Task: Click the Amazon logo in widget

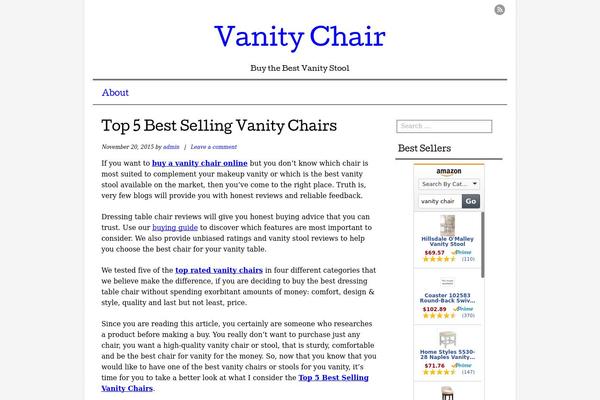Action: click(448, 171)
